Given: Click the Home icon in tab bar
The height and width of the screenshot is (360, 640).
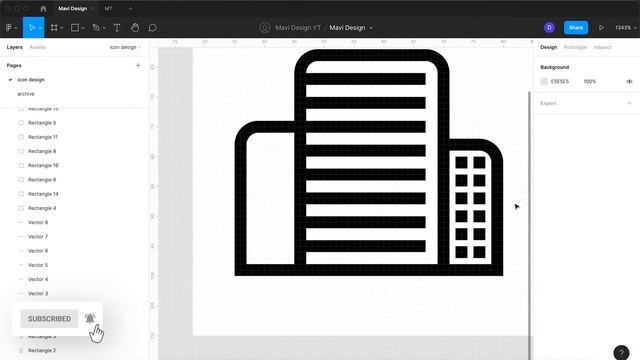Looking at the screenshot, I should 43,9.
